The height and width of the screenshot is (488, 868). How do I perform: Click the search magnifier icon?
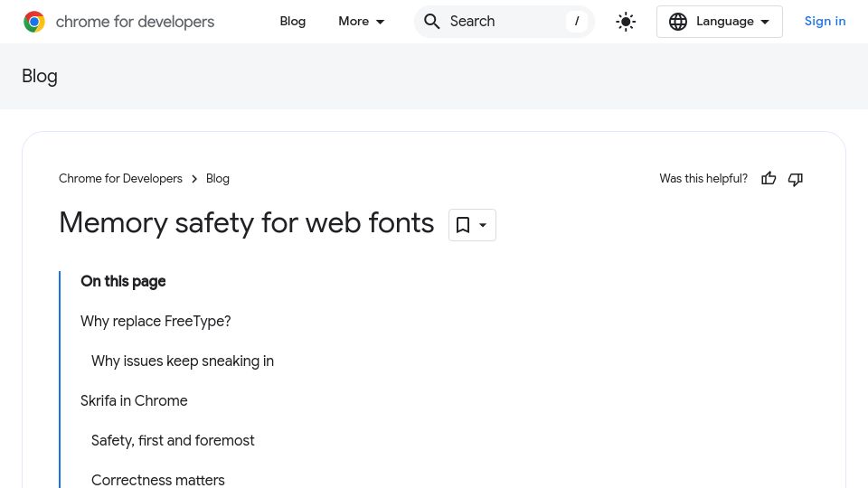tap(432, 22)
